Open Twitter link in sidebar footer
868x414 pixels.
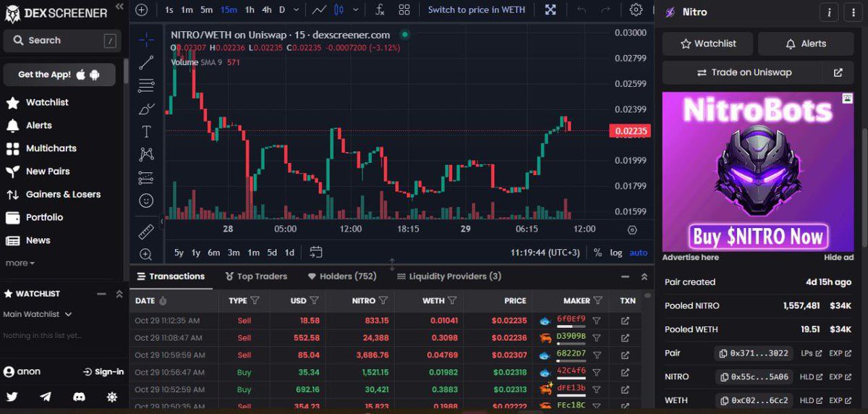pyautogui.click(x=12, y=397)
